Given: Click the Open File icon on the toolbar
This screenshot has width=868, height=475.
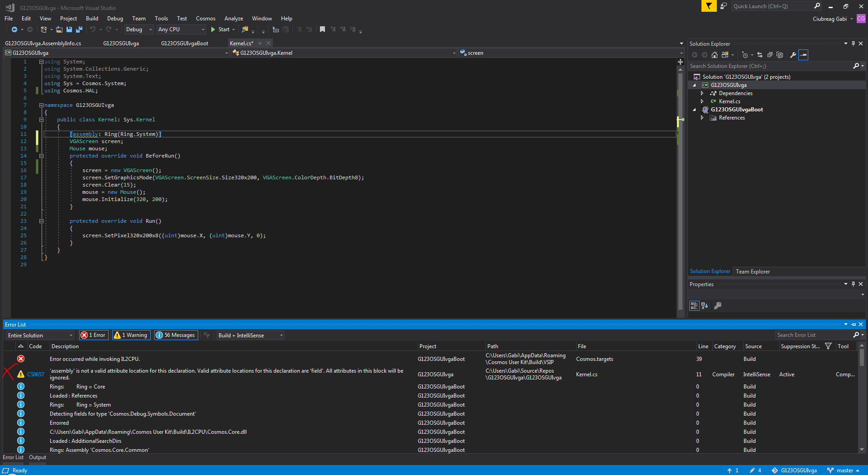Looking at the screenshot, I should click(x=59, y=29).
